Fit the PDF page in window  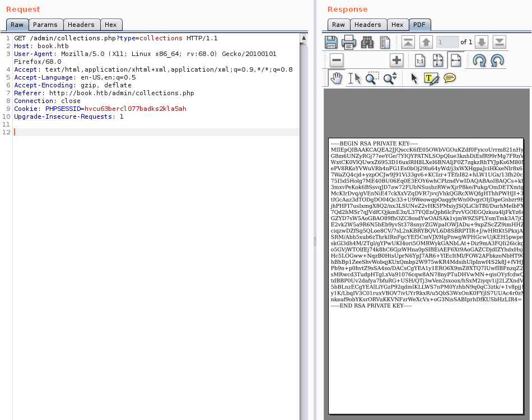point(438,60)
